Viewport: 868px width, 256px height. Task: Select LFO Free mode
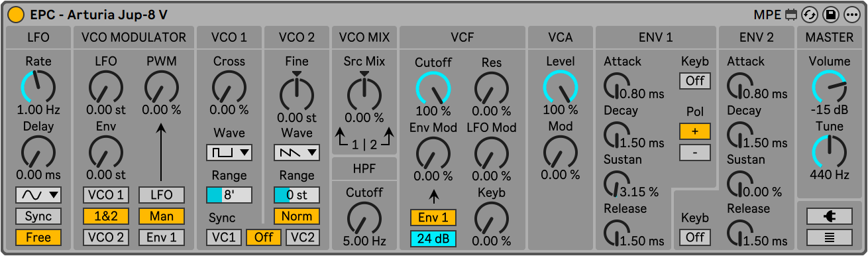(38, 237)
